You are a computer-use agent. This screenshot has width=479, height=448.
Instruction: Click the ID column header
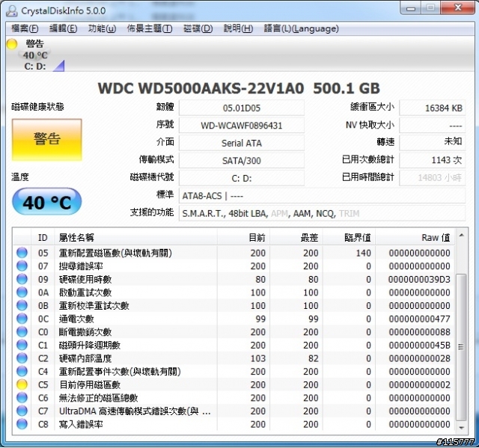point(43,237)
